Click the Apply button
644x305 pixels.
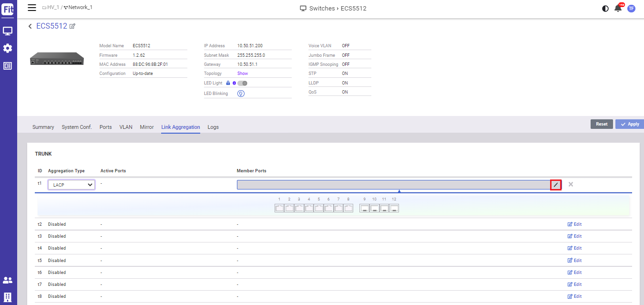click(x=629, y=124)
